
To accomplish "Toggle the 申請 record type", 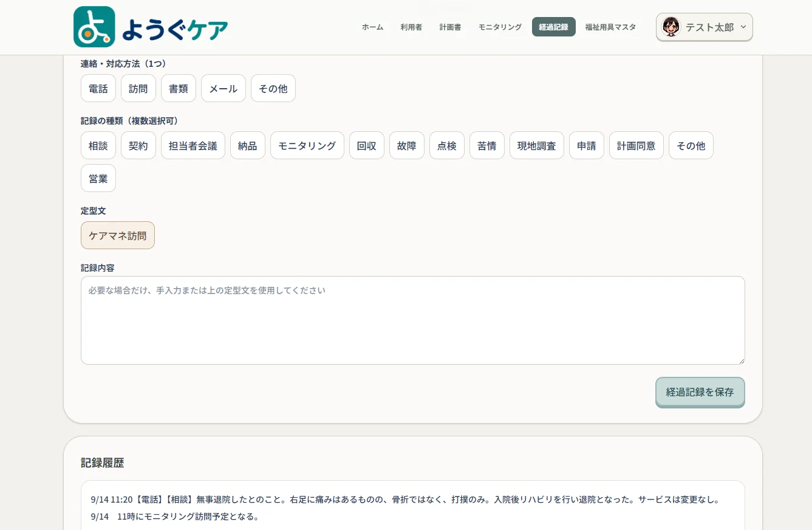I will (x=587, y=145).
